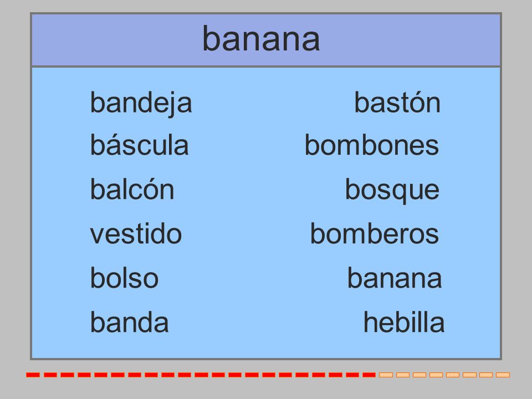Choose the word hebilla
The image size is (532, 399).
pos(404,323)
